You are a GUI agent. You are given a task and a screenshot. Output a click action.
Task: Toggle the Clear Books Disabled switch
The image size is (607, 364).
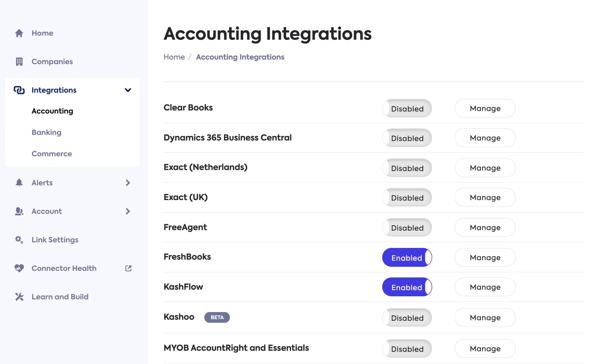tap(407, 108)
